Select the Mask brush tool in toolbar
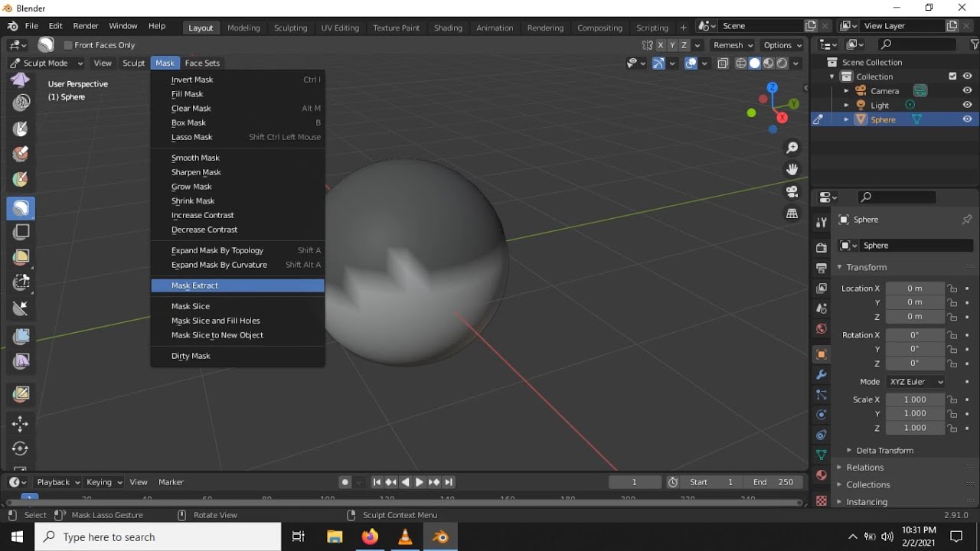980x551 pixels. pyautogui.click(x=21, y=207)
